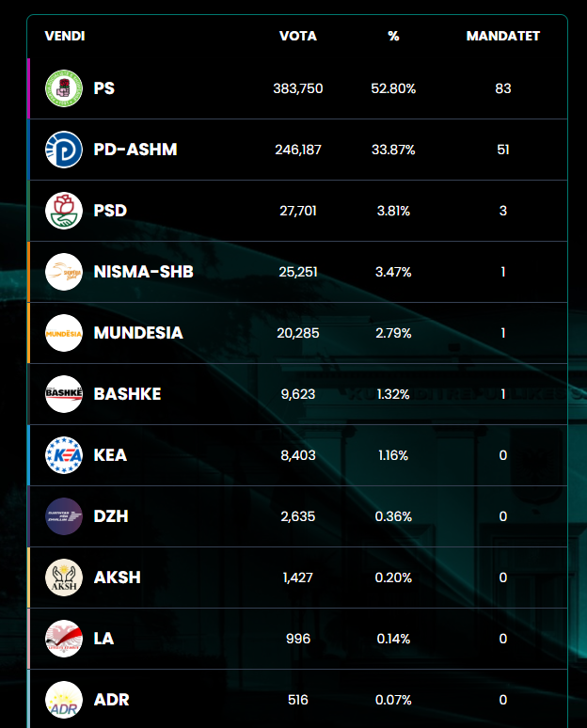This screenshot has width=587, height=728.
Task: Click the 33.87% percentage for PD-ASHM
Action: click(394, 150)
